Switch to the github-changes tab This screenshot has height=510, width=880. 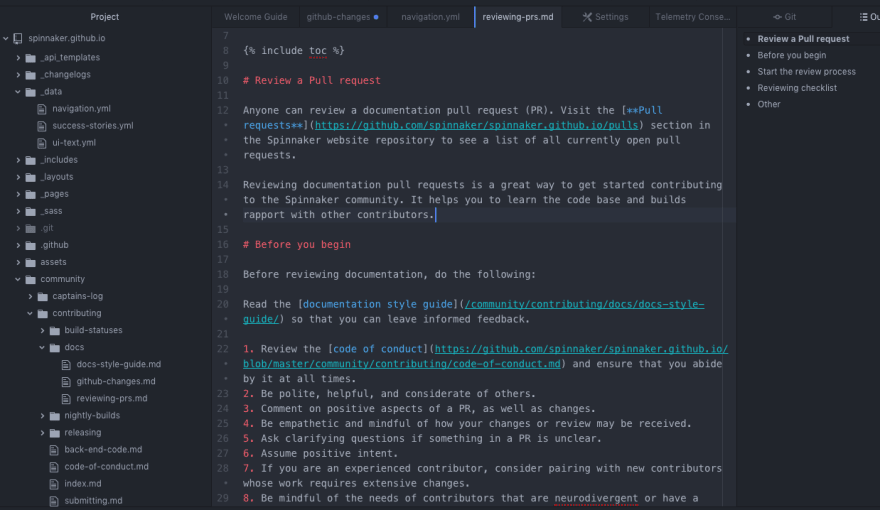tap(342, 17)
